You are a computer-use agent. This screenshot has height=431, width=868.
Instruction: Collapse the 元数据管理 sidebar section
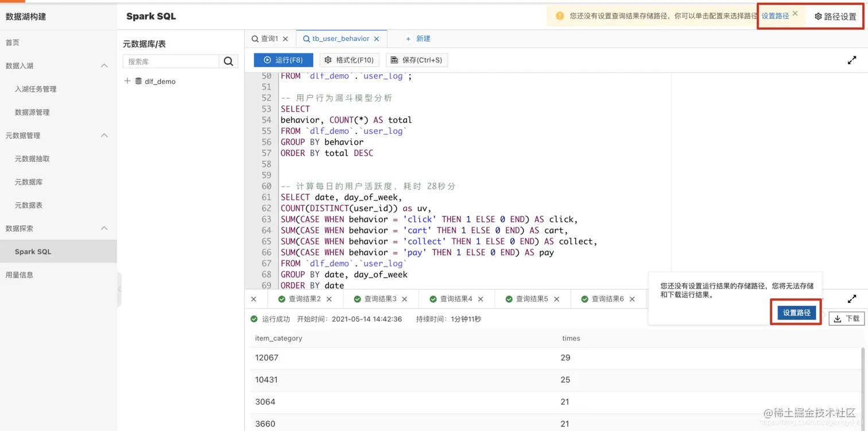pos(104,136)
